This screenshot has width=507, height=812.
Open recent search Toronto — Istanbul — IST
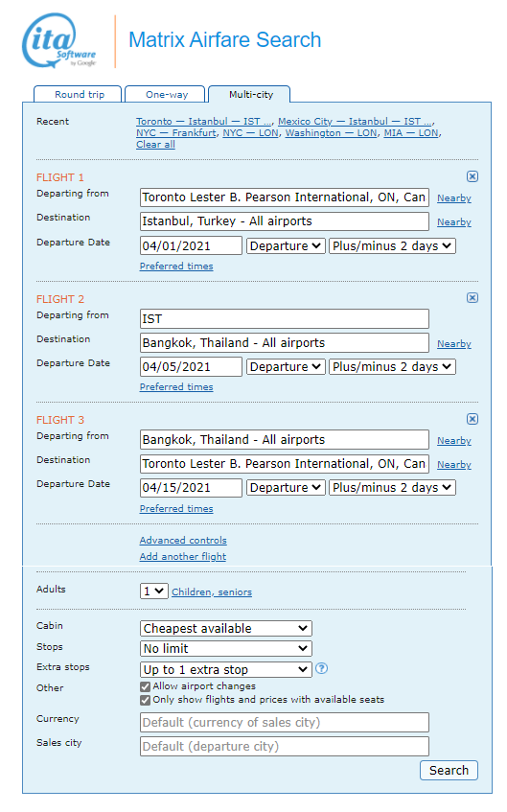pos(203,121)
